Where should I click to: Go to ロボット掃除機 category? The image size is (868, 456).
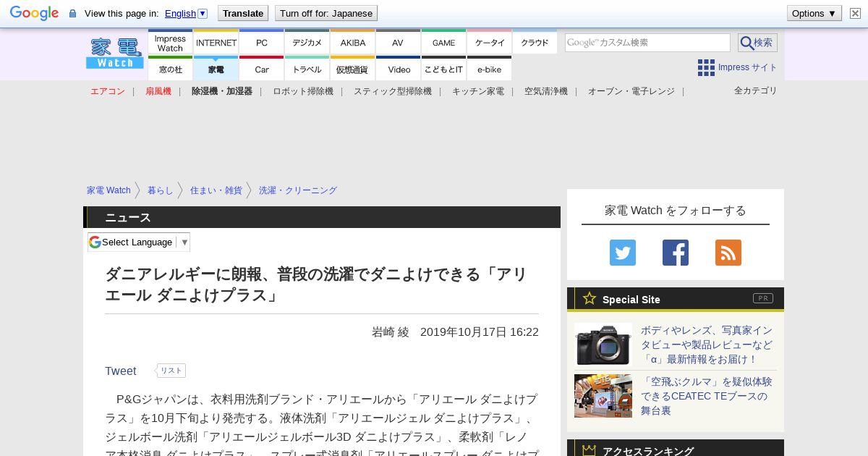(303, 91)
